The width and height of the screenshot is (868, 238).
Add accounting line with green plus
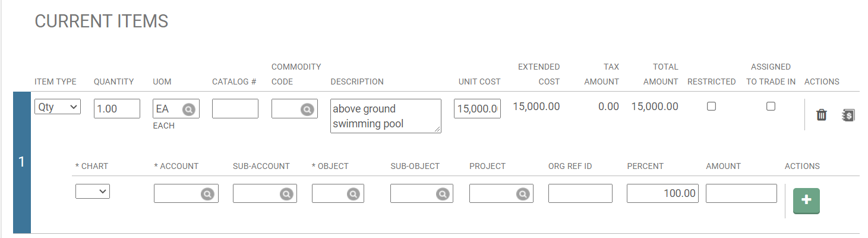point(806,201)
